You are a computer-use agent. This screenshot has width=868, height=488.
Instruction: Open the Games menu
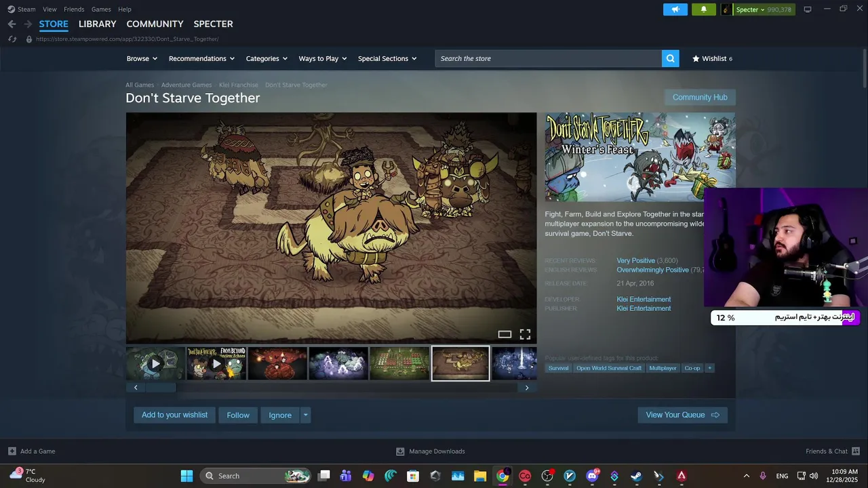pyautogui.click(x=101, y=9)
